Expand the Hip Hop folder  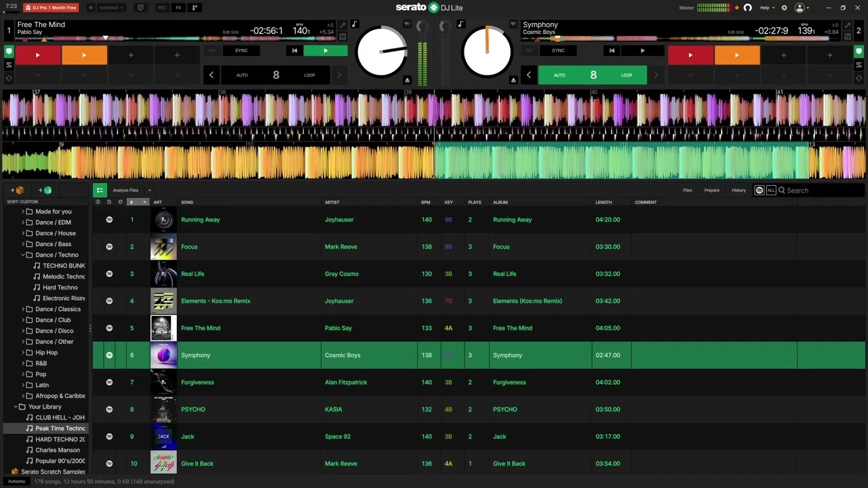[x=23, y=352]
